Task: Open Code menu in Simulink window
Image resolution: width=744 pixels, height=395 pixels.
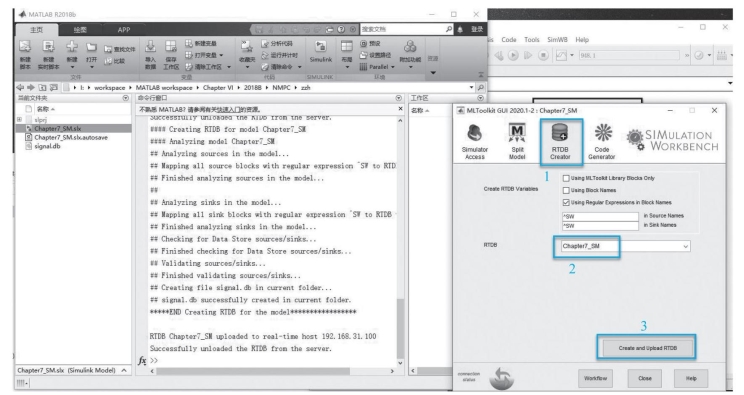Action: 509,40
